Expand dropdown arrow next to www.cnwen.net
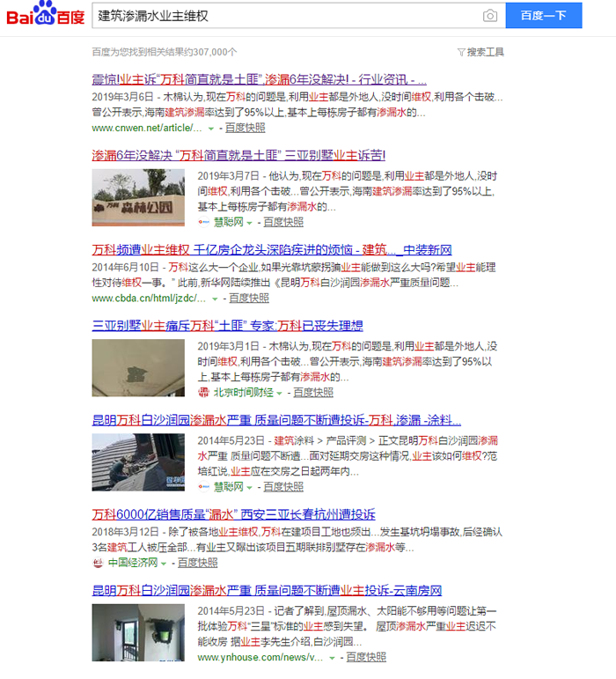This screenshot has height=679, width=616. [210, 129]
